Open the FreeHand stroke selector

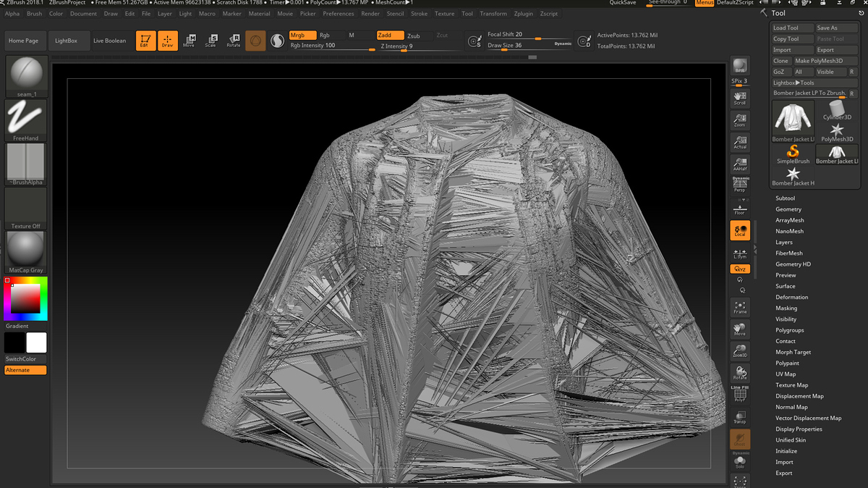click(26, 120)
